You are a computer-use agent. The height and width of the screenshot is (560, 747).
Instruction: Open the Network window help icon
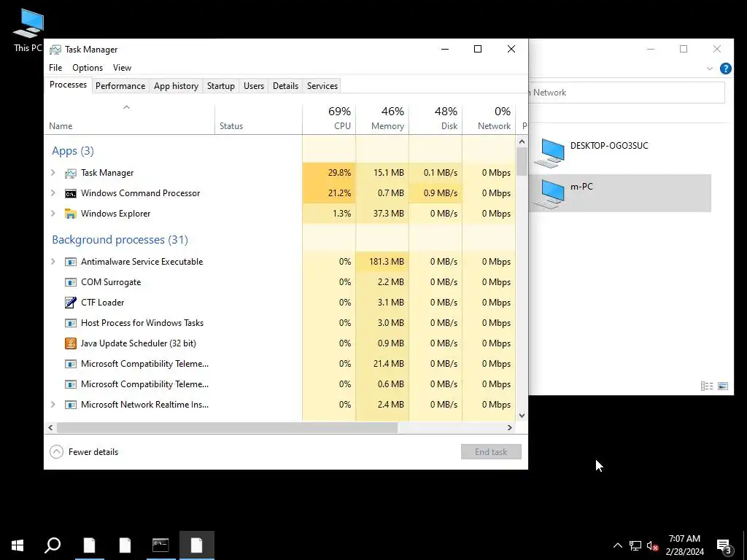click(x=726, y=69)
